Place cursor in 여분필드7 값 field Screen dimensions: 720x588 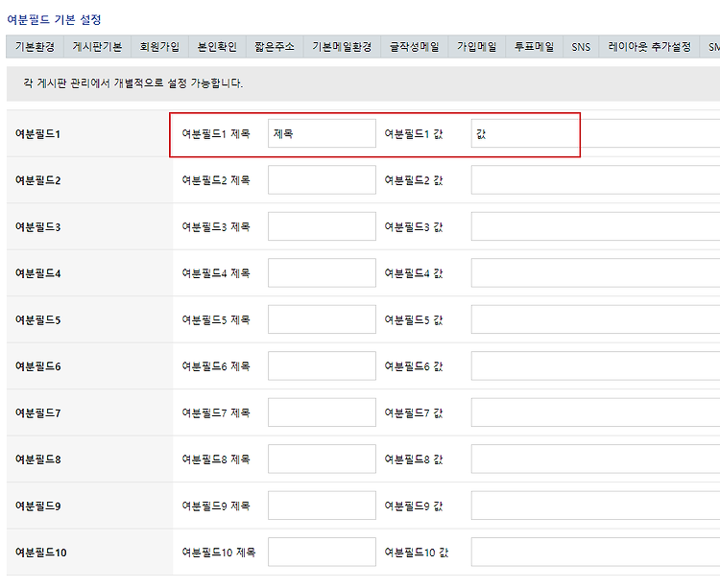click(x=595, y=412)
